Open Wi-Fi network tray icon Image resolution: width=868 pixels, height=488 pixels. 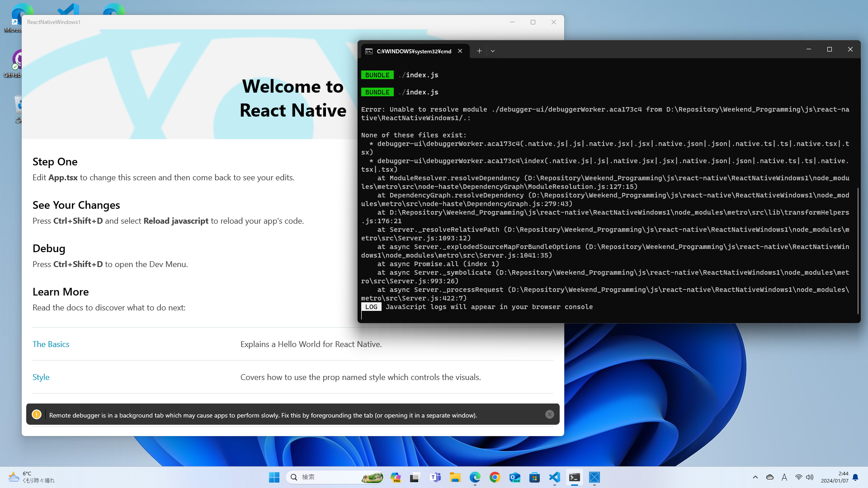point(799,477)
